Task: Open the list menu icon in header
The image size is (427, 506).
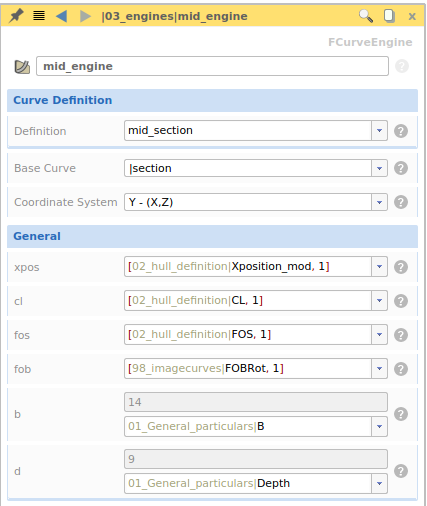Action: 39,16
